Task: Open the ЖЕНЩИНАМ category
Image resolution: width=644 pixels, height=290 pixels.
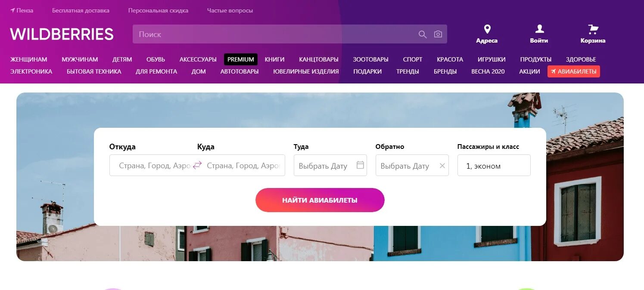Action: point(29,59)
